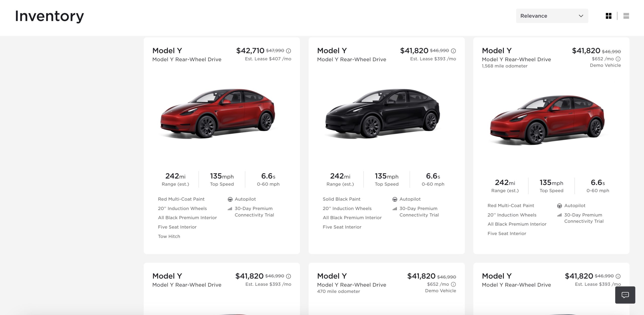Click info icon on bottom-left $41,820 card
Image resolution: width=644 pixels, height=315 pixels.
click(289, 276)
